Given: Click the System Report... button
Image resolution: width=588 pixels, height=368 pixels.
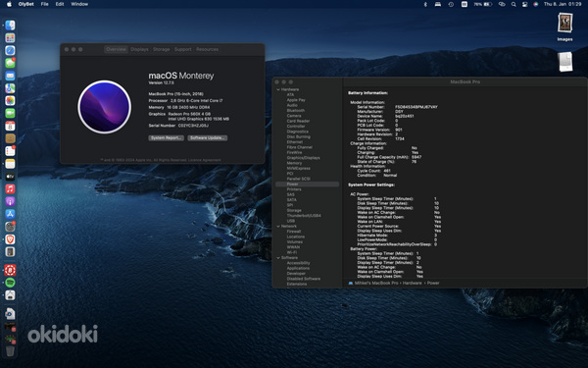Looking at the screenshot, I should tap(167, 137).
